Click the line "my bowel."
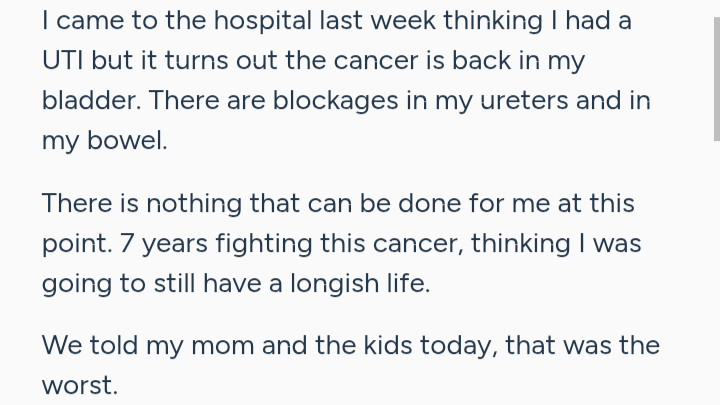 click(x=104, y=141)
